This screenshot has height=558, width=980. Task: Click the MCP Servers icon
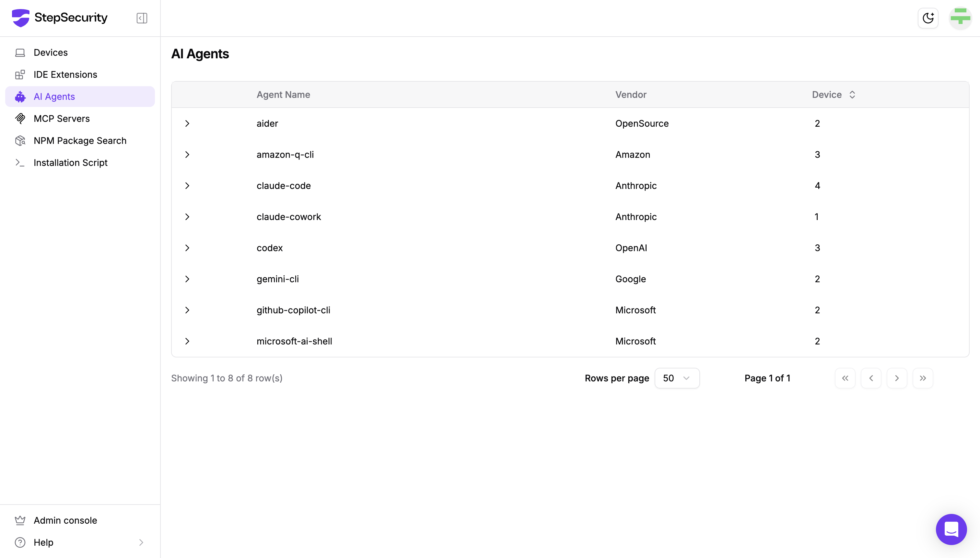click(x=20, y=118)
